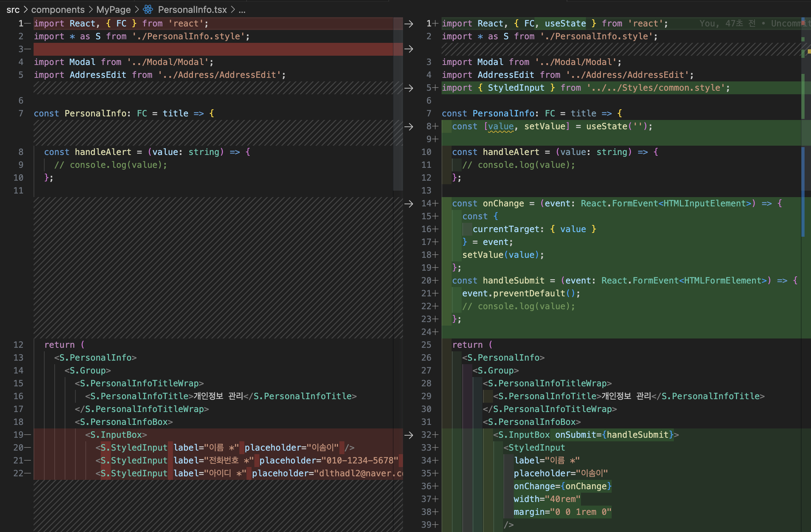Image resolution: width=811 pixels, height=532 pixels.
Task: Click revert arrow beside the useState import line
Action: pos(409,24)
